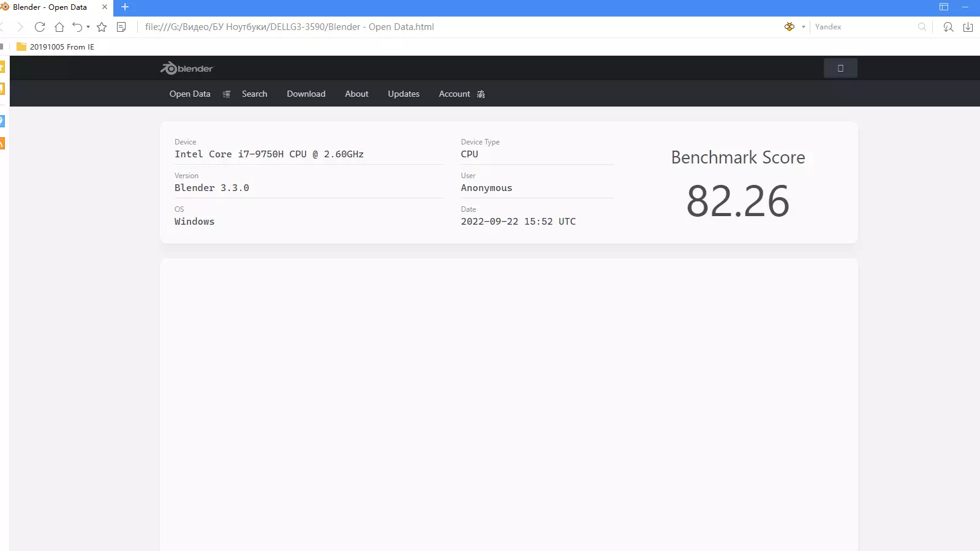Reload the current page
980x551 pixels.
(x=39, y=27)
